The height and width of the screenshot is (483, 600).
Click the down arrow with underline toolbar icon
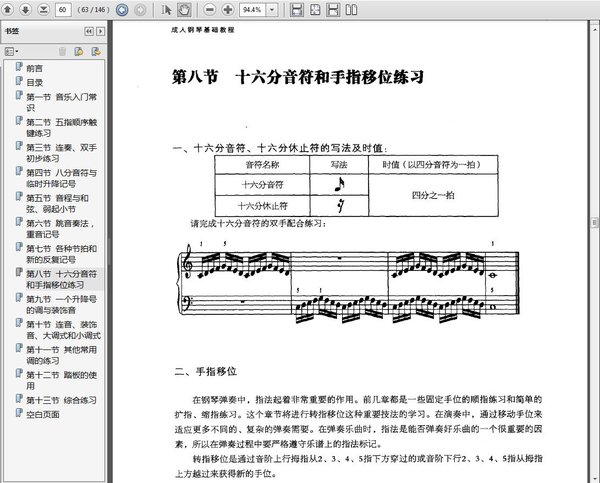click(x=44, y=9)
